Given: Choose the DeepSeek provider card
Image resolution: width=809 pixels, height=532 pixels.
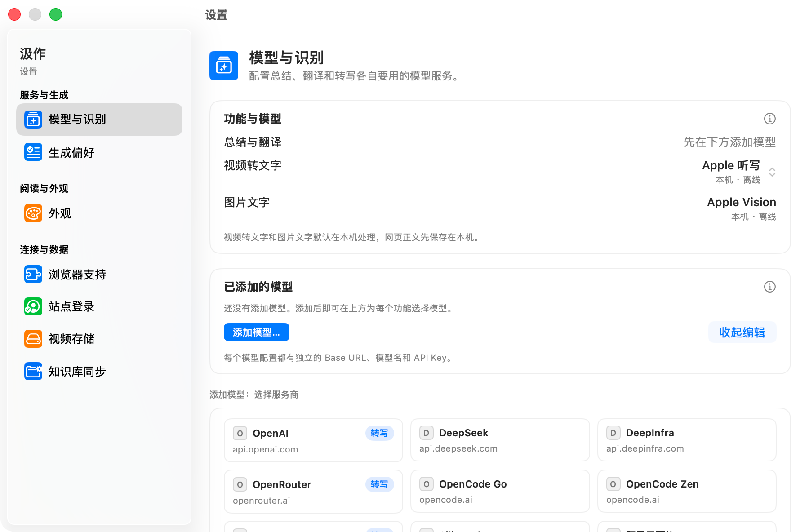Looking at the screenshot, I should [x=500, y=440].
